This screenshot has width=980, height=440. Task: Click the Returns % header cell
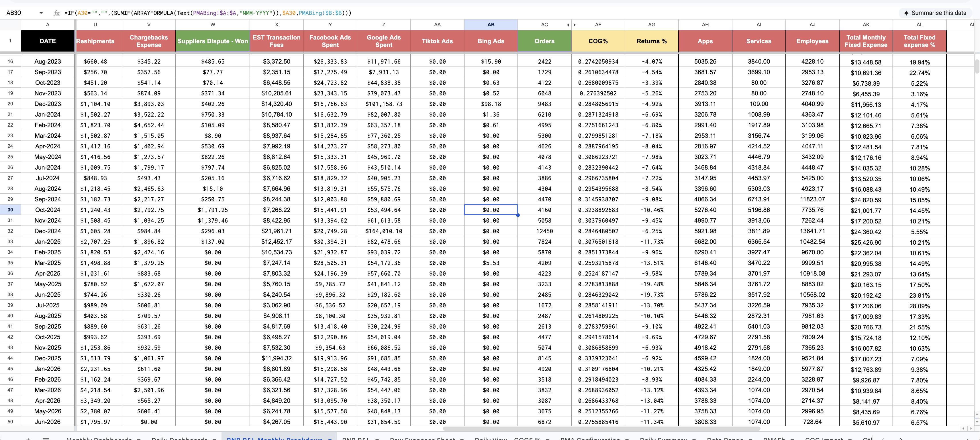click(x=652, y=41)
